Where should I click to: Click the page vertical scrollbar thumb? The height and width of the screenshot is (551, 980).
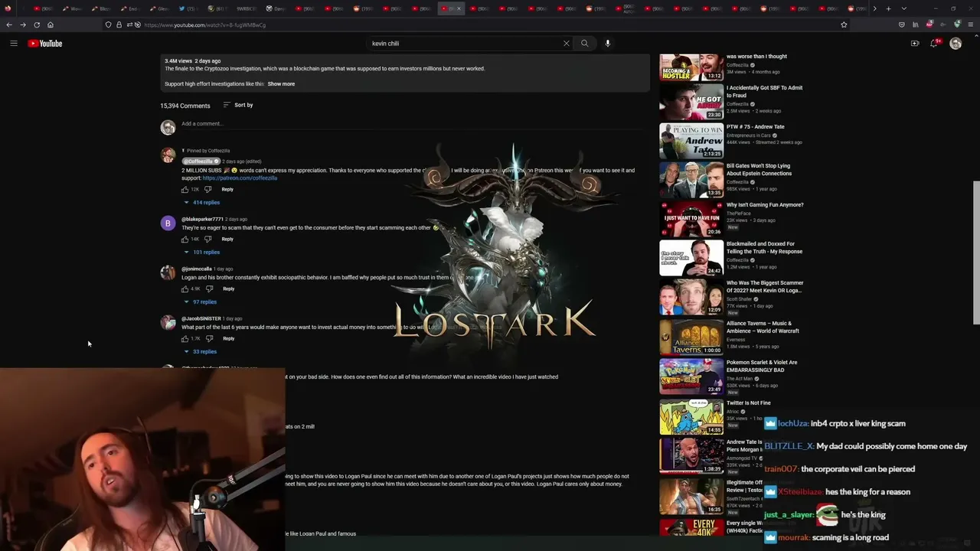click(x=975, y=253)
